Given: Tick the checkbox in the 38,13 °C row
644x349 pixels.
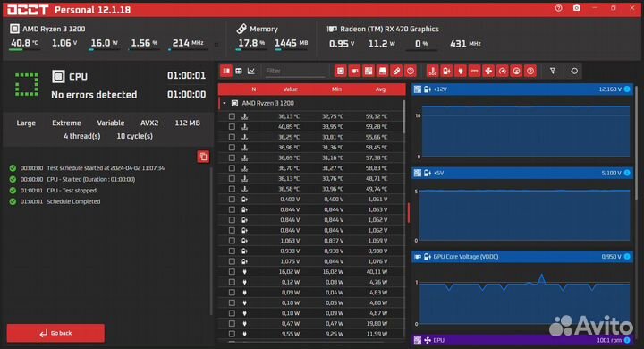Looking at the screenshot, I should [x=232, y=116].
